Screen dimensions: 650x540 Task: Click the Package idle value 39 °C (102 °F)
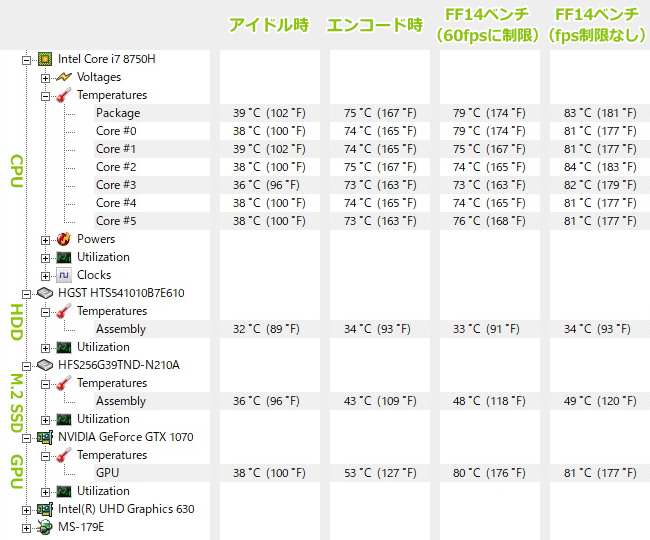[269, 113]
